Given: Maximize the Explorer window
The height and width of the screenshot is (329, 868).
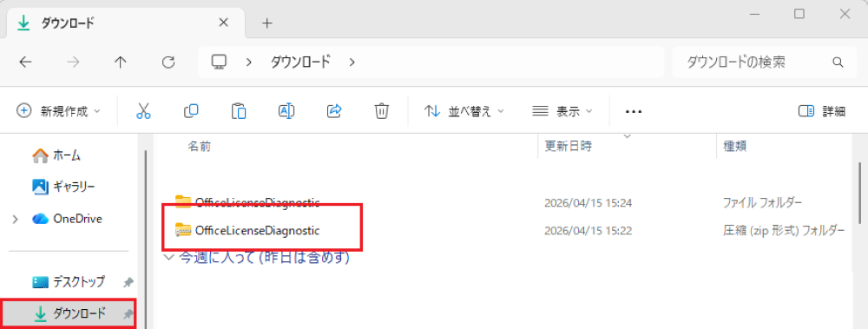Looking at the screenshot, I should point(799,14).
